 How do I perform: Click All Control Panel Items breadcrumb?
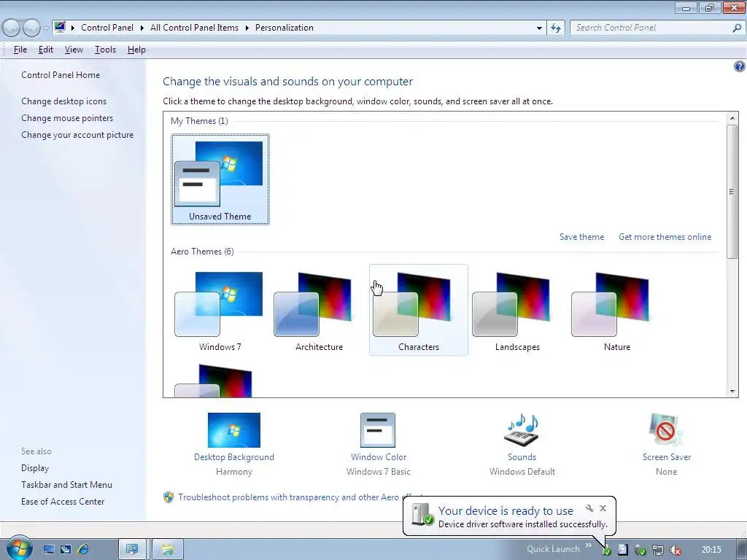point(194,28)
